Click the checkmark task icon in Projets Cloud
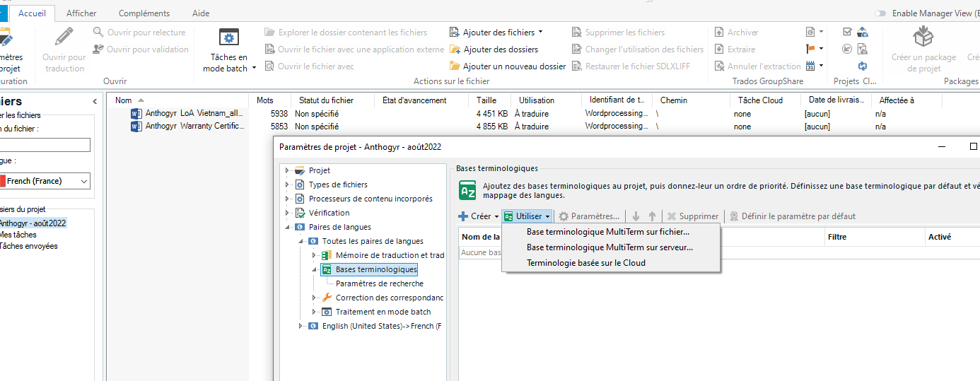 [x=847, y=32]
